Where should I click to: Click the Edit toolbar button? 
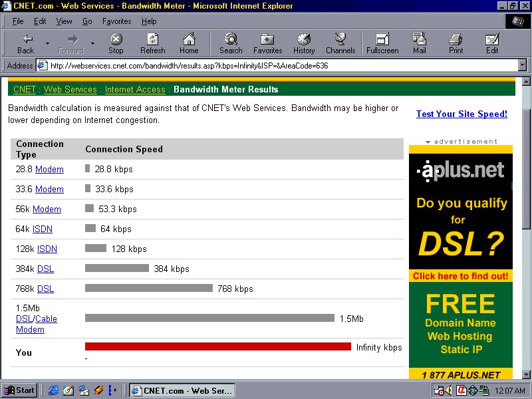click(x=492, y=44)
